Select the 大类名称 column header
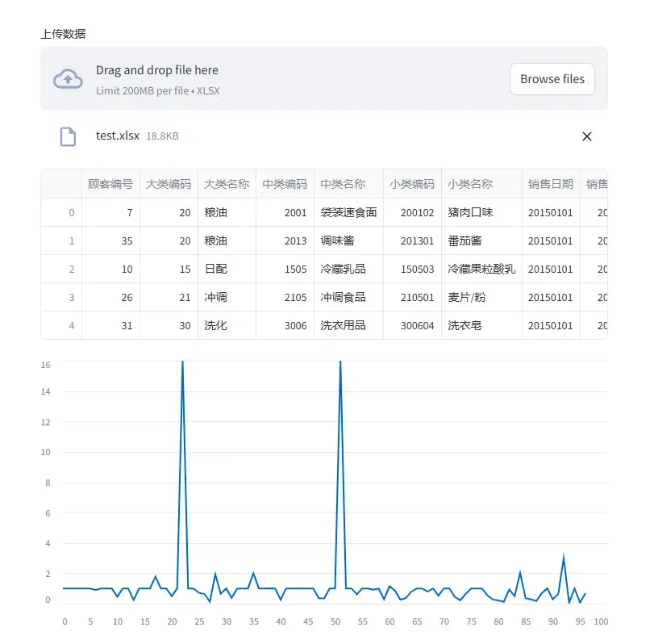 [227, 183]
